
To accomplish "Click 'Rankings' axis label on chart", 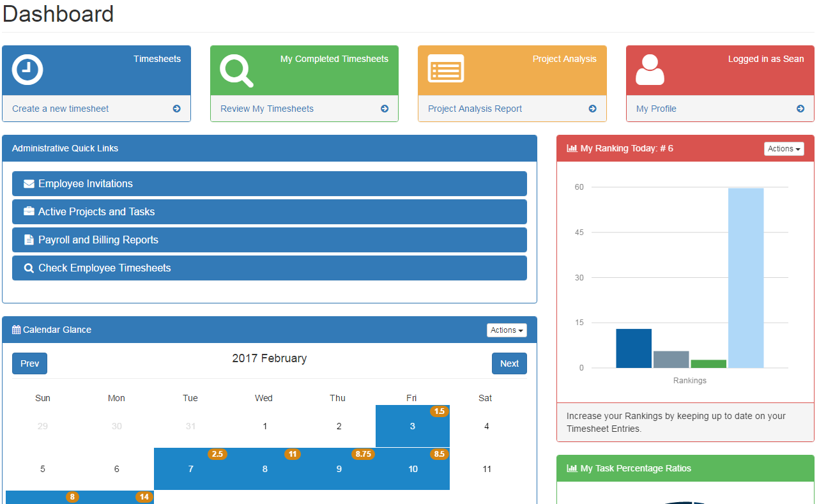I will tap(690, 381).
